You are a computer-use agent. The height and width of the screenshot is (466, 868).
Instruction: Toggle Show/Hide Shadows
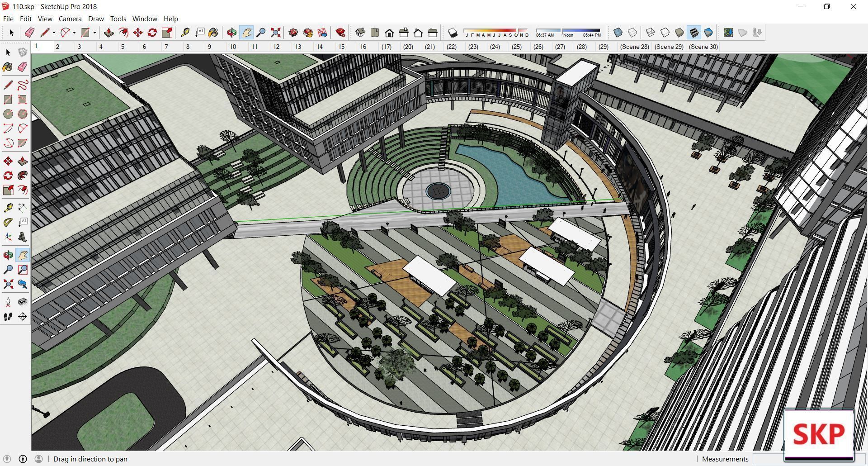click(453, 33)
